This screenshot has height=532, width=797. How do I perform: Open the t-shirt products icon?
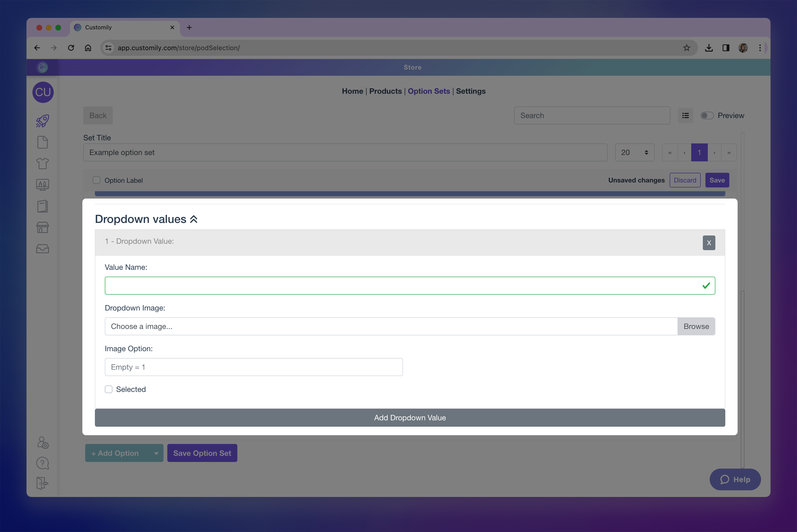coord(43,164)
